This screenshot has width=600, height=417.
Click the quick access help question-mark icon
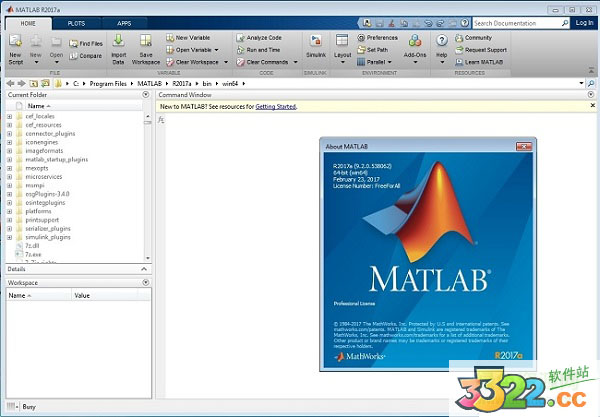coord(465,23)
